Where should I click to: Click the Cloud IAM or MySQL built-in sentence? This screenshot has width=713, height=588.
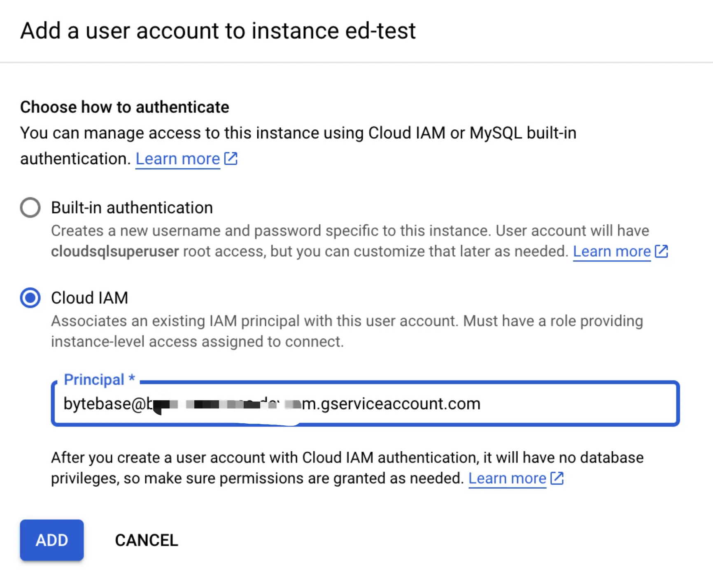[x=298, y=145]
